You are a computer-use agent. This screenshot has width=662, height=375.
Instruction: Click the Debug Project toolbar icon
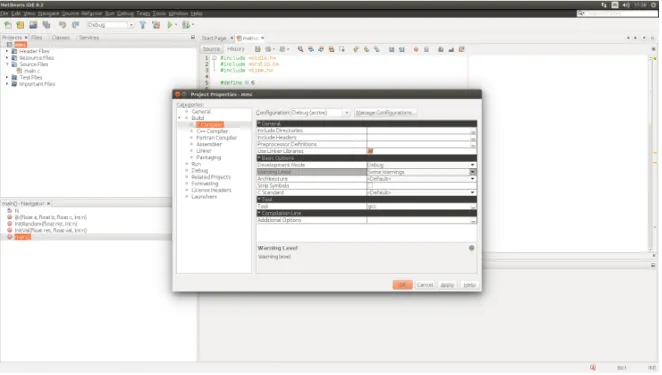[x=185, y=25]
